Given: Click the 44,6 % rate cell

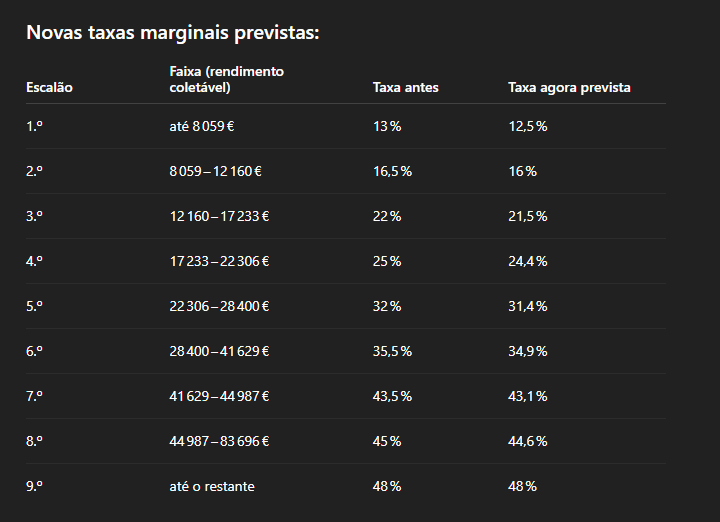Looking at the screenshot, I should click(528, 441).
